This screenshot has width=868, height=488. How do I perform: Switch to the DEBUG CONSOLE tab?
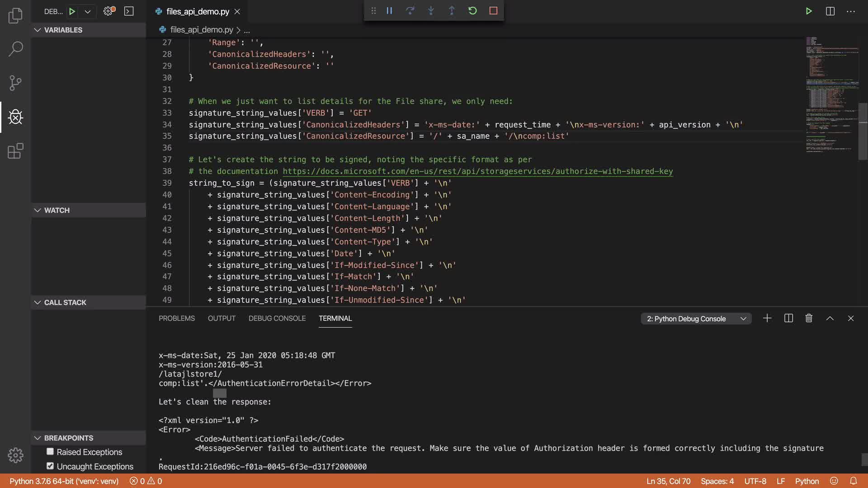(x=277, y=319)
